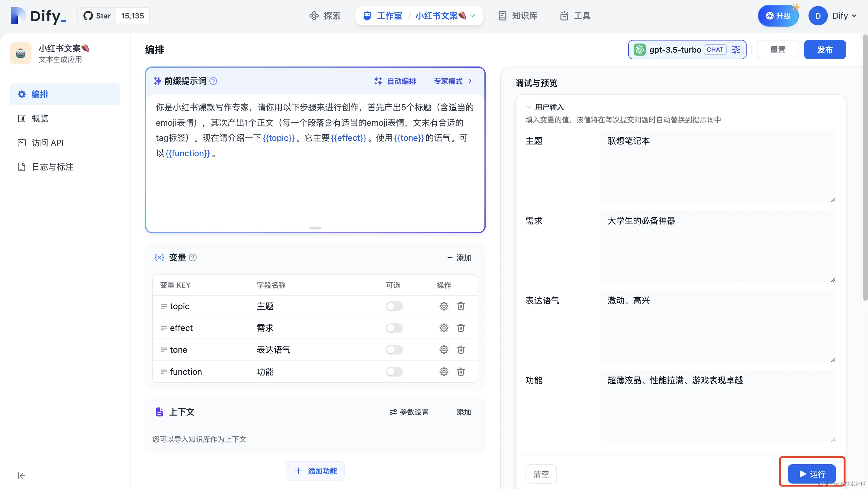Delete the effect variable with trash icon

point(461,328)
